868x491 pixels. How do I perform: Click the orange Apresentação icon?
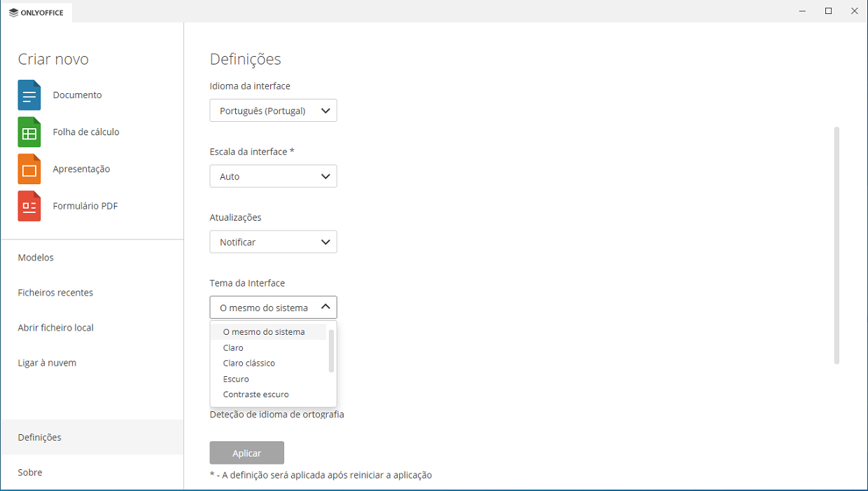click(29, 169)
